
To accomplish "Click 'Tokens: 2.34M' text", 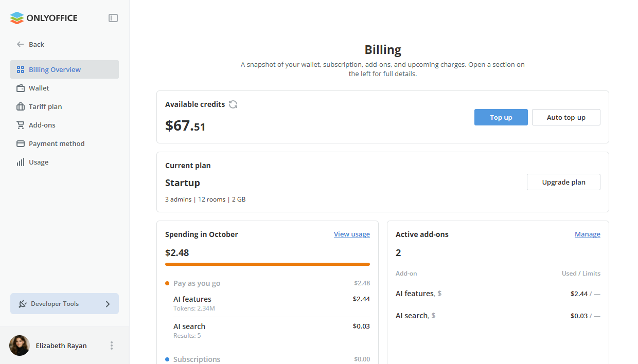I will coord(194,308).
